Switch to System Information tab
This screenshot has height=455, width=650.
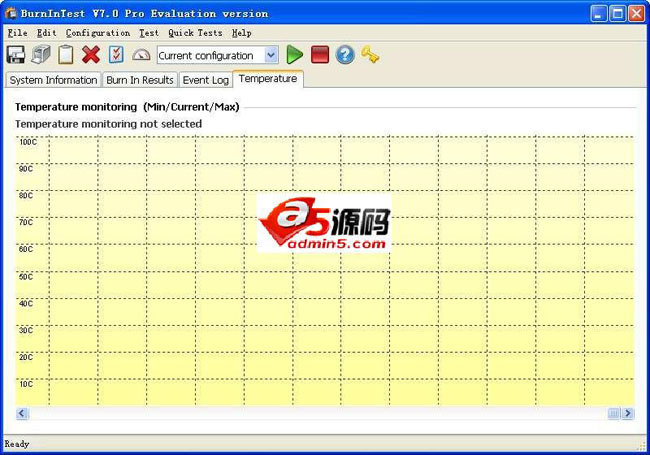coord(53,80)
